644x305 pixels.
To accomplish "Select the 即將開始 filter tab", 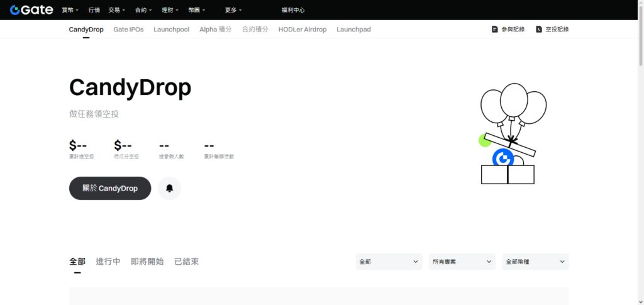I will pos(147,262).
